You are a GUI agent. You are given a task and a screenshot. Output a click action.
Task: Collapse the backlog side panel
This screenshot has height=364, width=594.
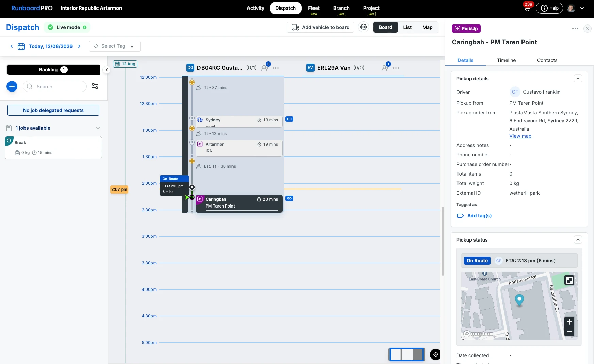click(x=107, y=70)
